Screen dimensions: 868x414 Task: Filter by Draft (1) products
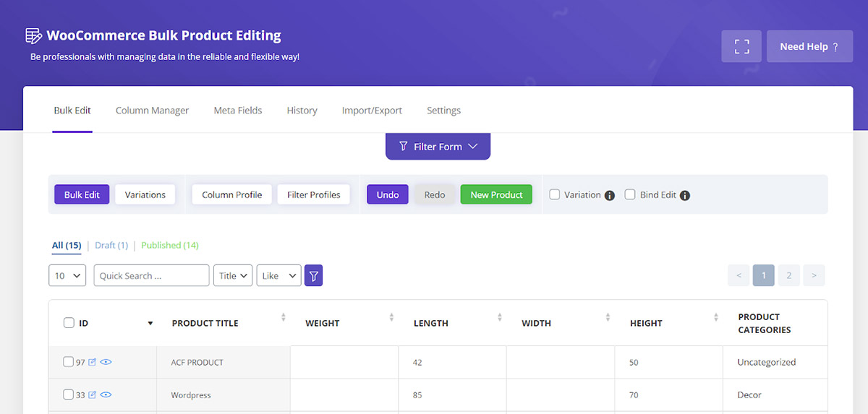coord(111,246)
